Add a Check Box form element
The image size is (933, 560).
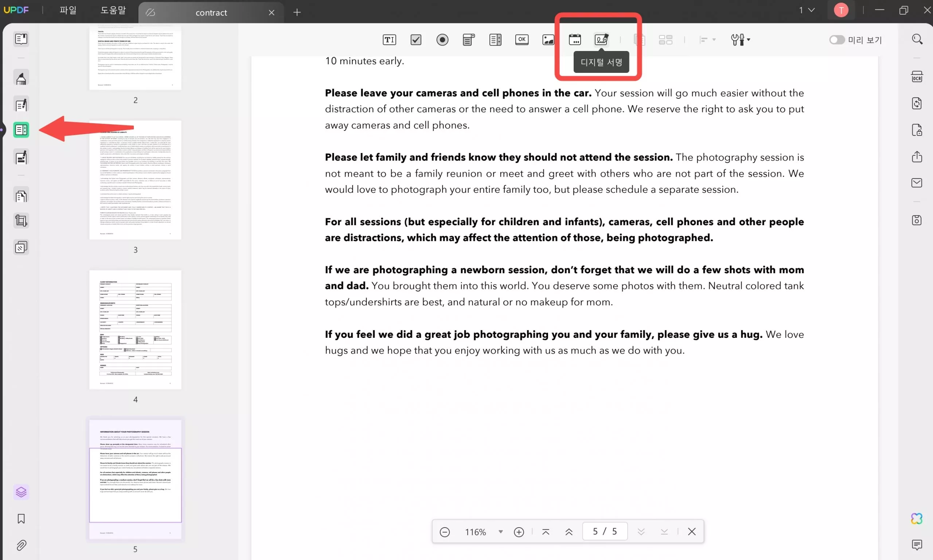click(x=415, y=40)
